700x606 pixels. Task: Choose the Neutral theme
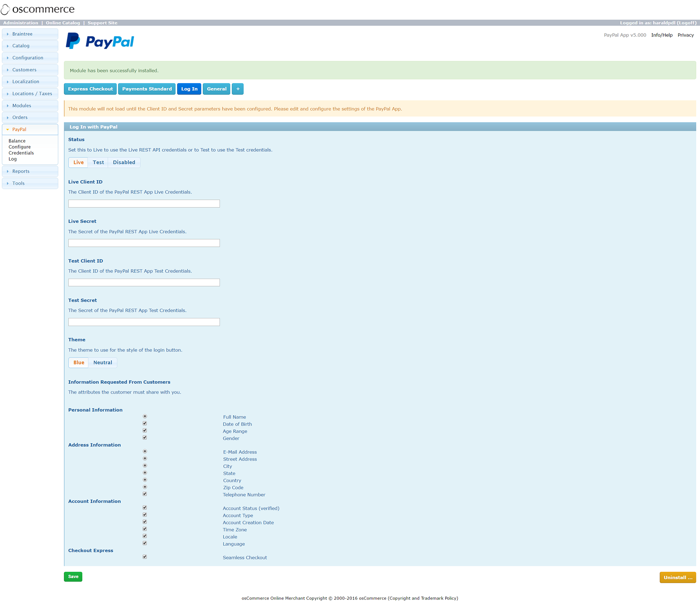coord(103,363)
